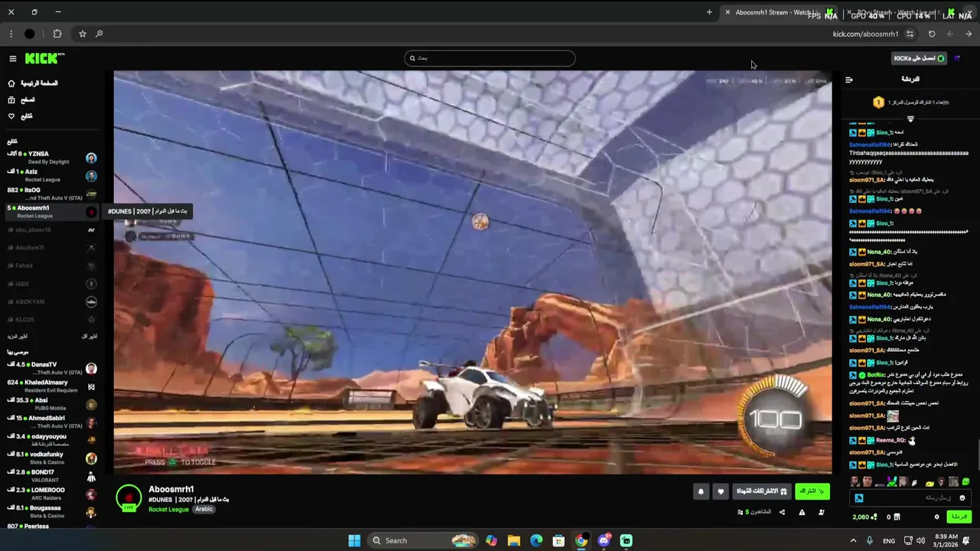
Task: Open a new browser tab
Action: pyautogui.click(x=709, y=12)
